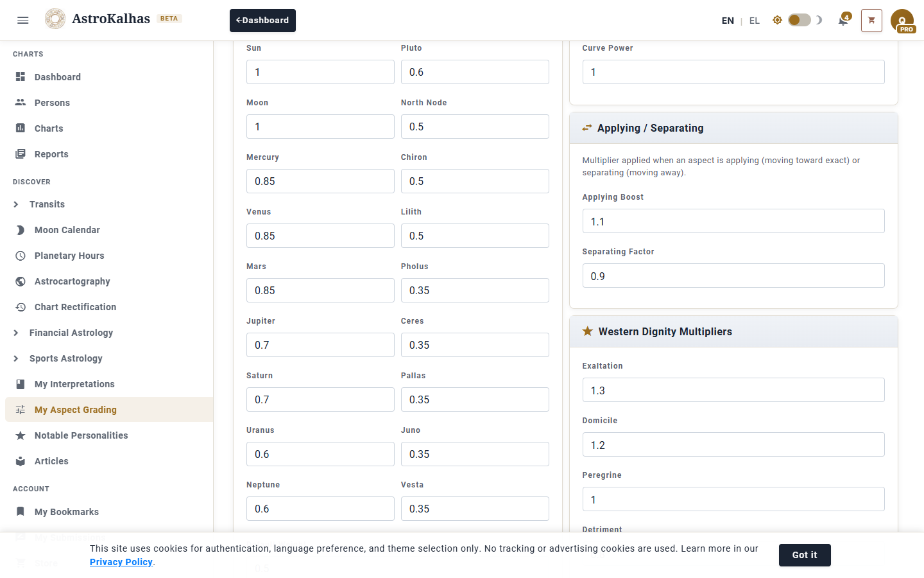The width and height of the screenshot is (924, 578).
Task: Open the Privacy Policy link
Action: pyautogui.click(x=121, y=562)
